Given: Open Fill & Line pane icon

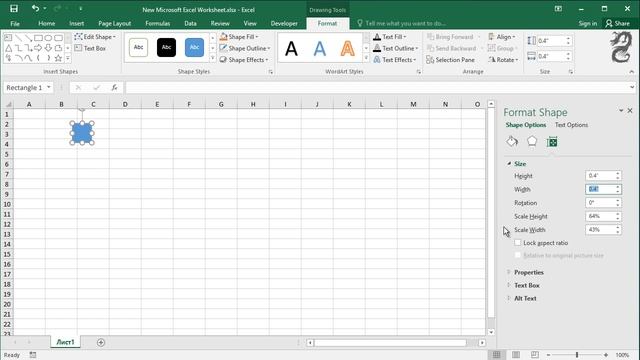Looking at the screenshot, I should (x=512, y=142).
